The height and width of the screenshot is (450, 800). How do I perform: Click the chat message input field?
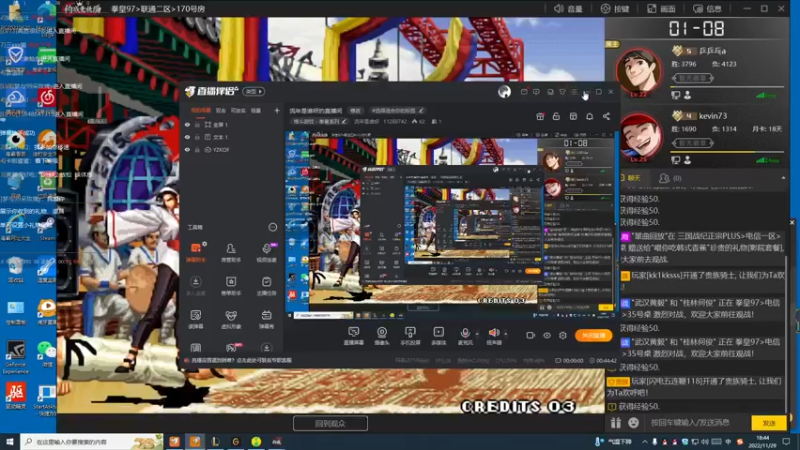click(697, 422)
